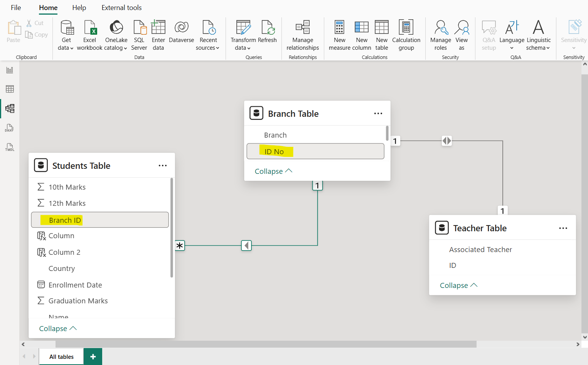Collapse the Teacher Table card
Screen dimensions: 588x365
(x=458, y=285)
